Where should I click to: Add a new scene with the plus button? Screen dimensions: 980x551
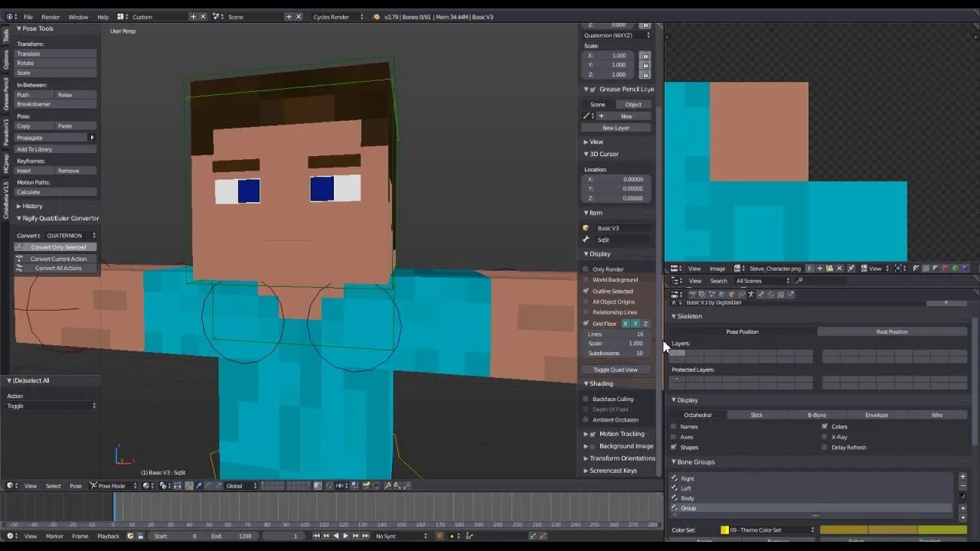[289, 17]
